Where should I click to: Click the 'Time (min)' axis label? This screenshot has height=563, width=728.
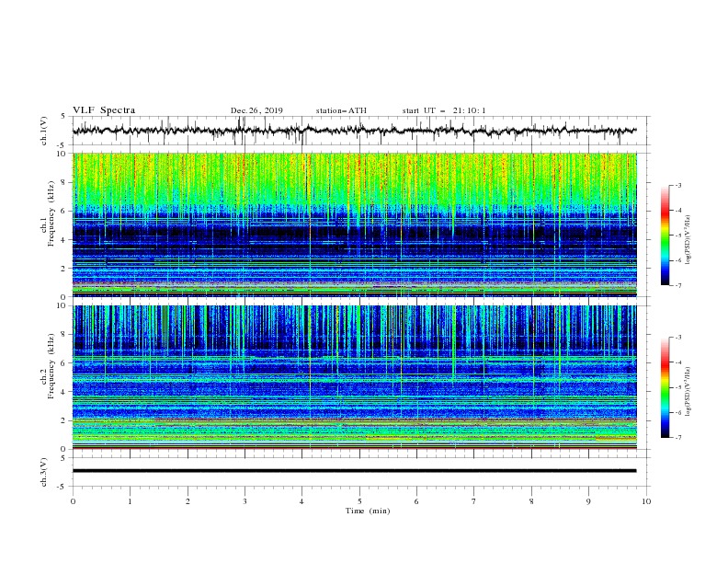368,511
